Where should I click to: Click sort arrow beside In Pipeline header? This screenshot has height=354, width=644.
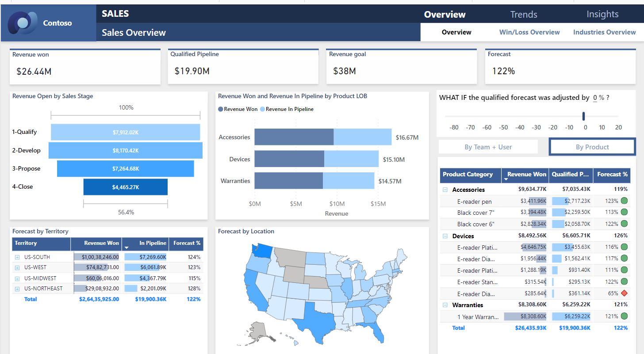[x=126, y=248]
